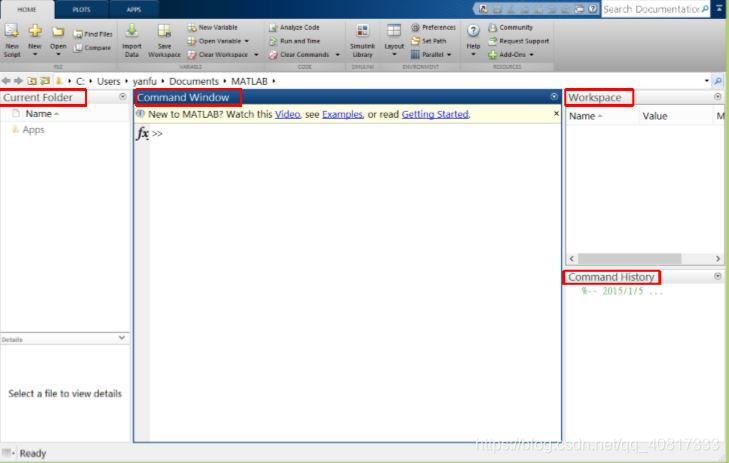Select the yanfu path segment

[145, 81]
